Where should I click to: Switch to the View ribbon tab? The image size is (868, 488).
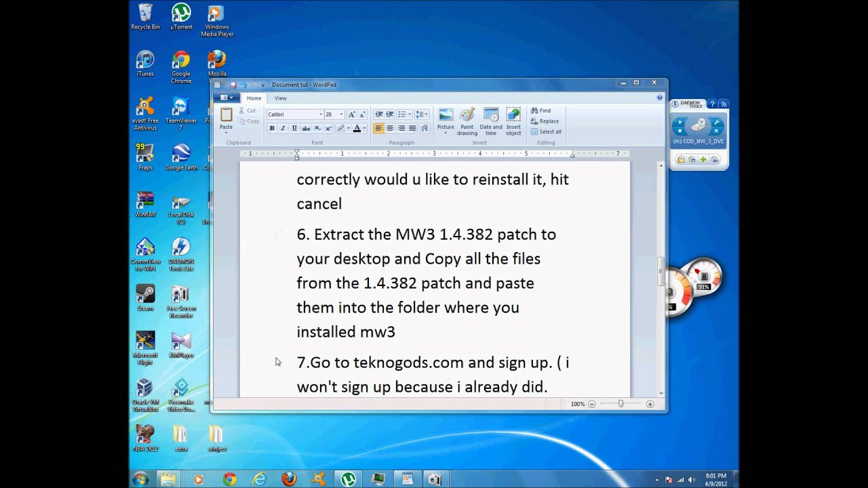pyautogui.click(x=280, y=98)
